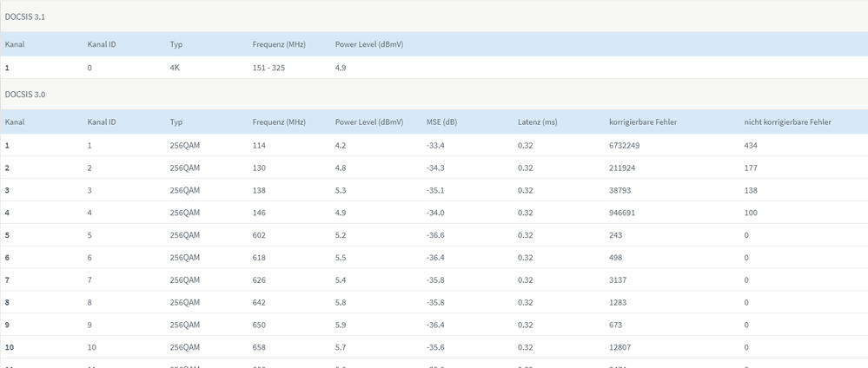868x368 pixels.
Task: Click the Latenz (ms) column header
Action: [538, 122]
